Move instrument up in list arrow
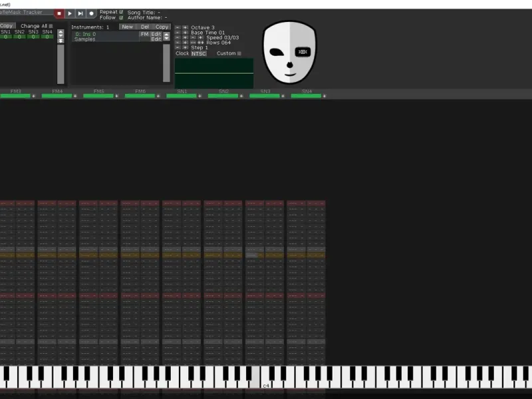532x399 pixels. (166, 35)
